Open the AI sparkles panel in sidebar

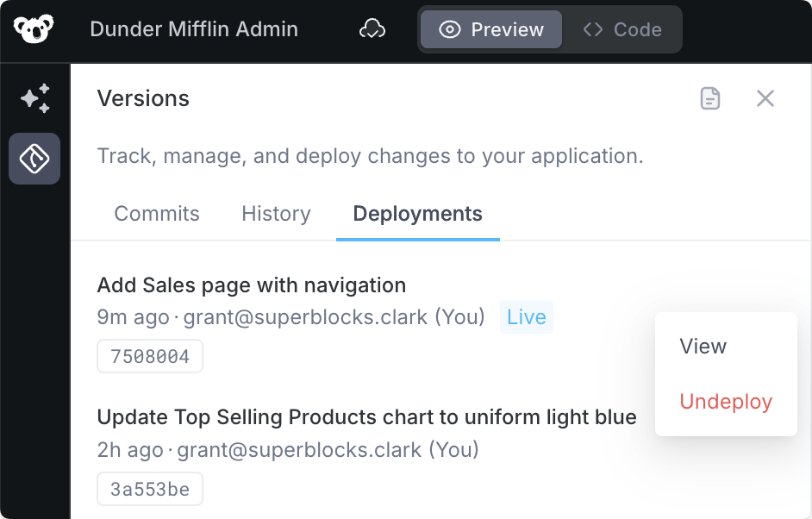tap(34, 98)
